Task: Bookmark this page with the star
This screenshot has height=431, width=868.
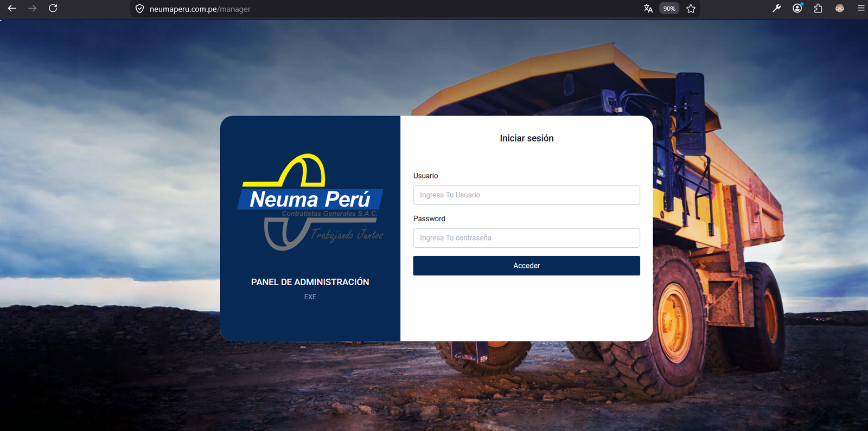Action: coord(691,9)
